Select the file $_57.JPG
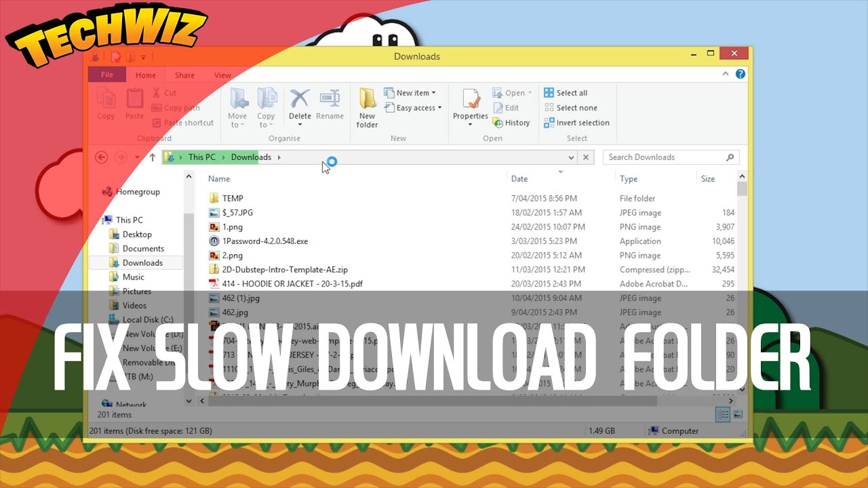Screen dimensions: 868x488 coord(470,213)
